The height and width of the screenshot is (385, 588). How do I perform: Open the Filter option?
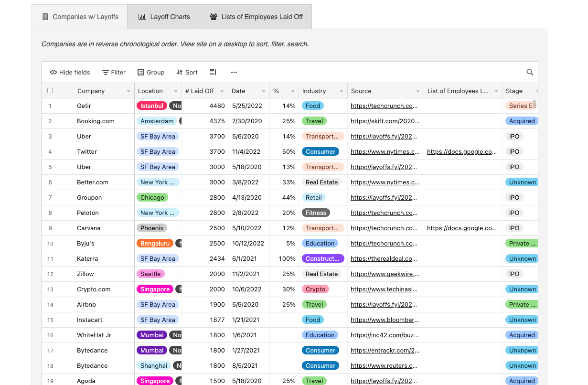(114, 72)
